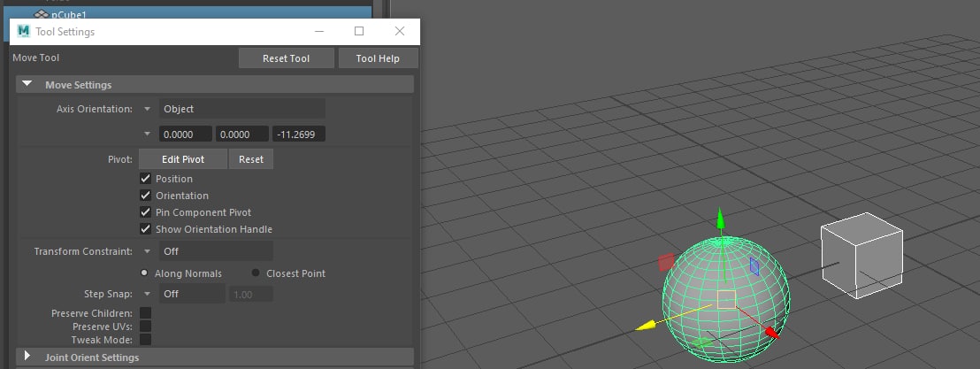The height and width of the screenshot is (369, 980).
Task: Turn off Show Orientation Handle
Action: pyautogui.click(x=146, y=229)
